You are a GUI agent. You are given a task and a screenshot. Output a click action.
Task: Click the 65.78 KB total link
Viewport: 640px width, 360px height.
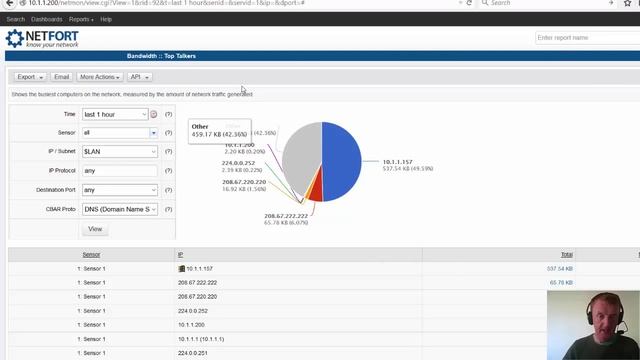pyautogui.click(x=561, y=282)
